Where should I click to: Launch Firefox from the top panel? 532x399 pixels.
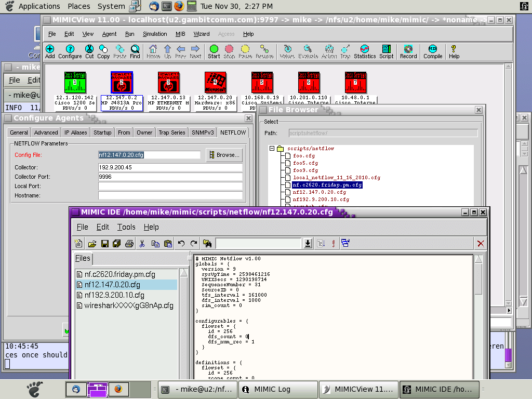[x=179, y=6]
